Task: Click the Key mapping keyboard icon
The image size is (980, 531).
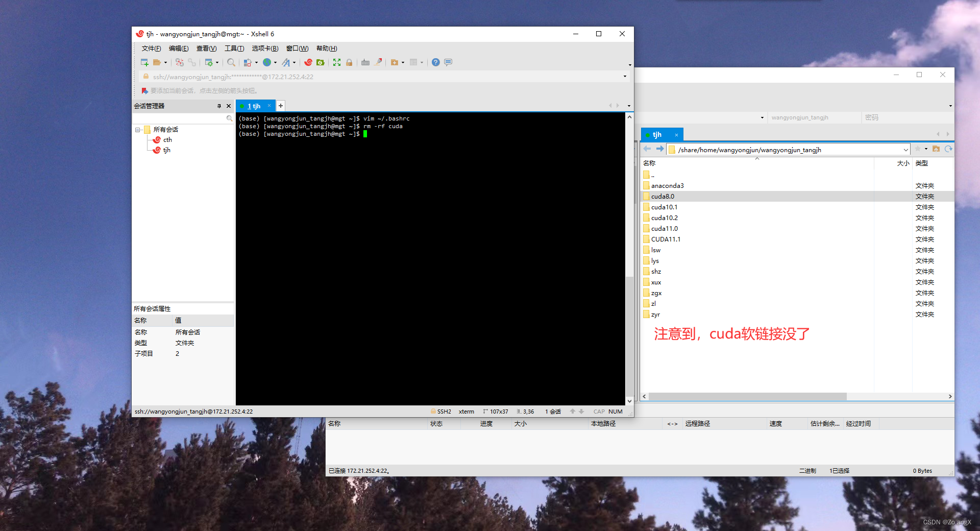Action: (x=365, y=62)
